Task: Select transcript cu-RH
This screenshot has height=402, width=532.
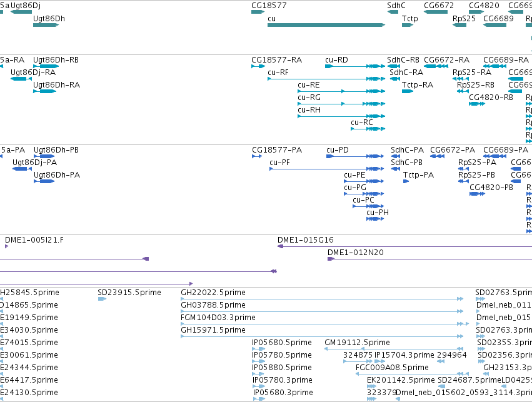Action: (341, 116)
